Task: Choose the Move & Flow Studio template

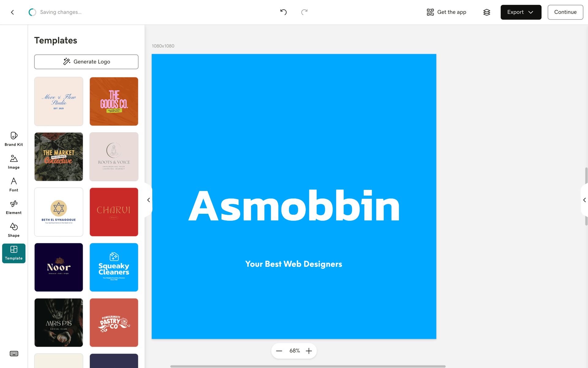Action: 59,102
